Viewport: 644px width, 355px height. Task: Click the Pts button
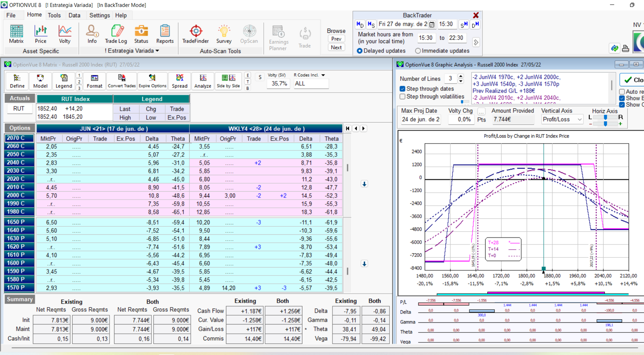click(x=481, y=120)
